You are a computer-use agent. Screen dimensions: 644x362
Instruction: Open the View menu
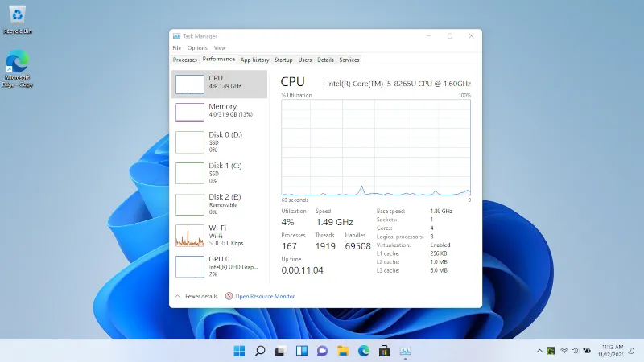point(220,48)
